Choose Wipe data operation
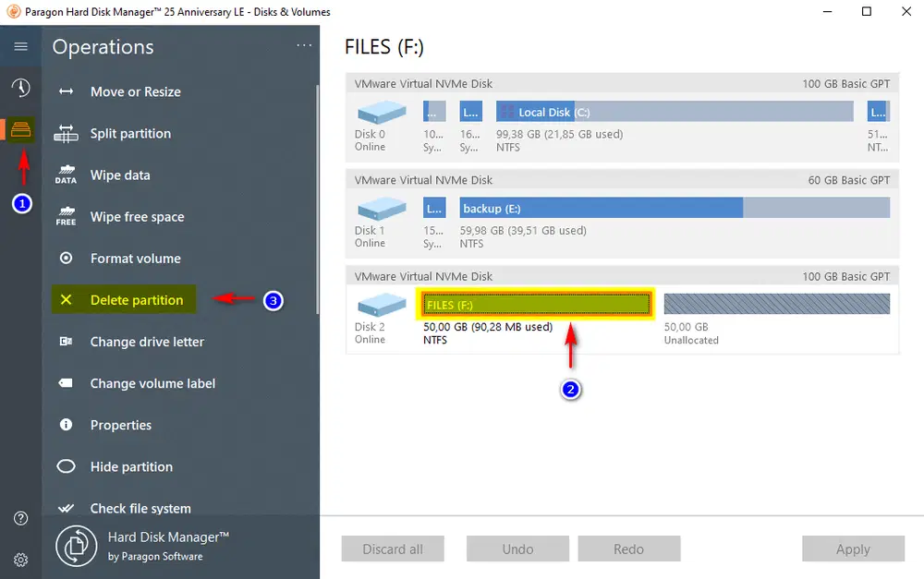The image size is (924, 579). 120,175
